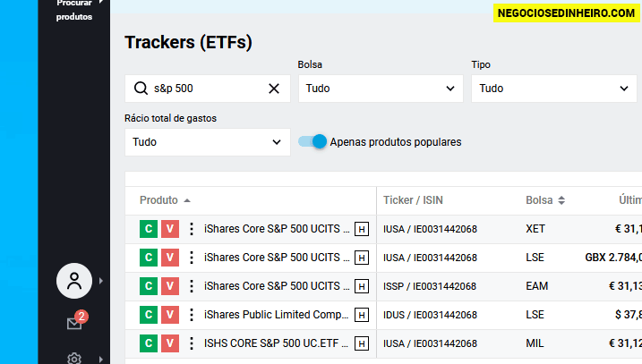642x364 pixels.
Task: Open iShares Core S&P 500 UCITS on XET
Action: (277, 229)
